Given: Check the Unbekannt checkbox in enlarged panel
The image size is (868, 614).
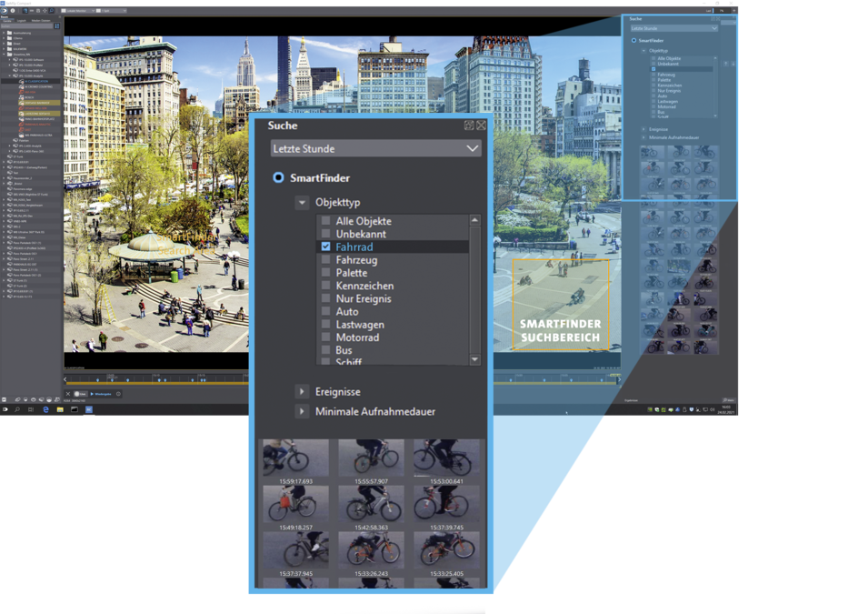Looking at the screenshot, I should click(325, 234).
